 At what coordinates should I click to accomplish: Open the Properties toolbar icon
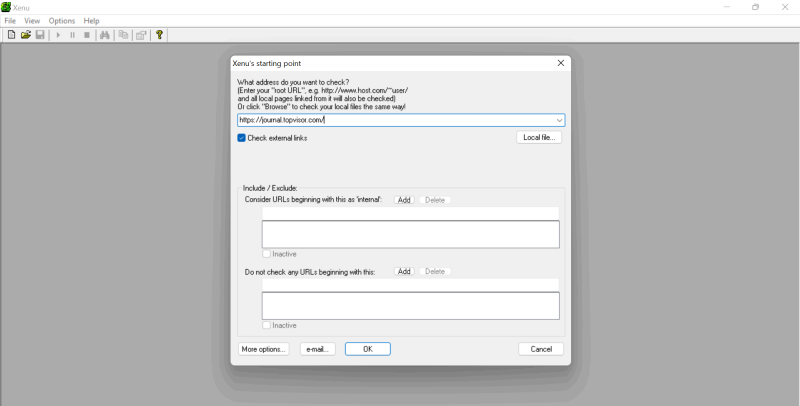coord(141,35)
